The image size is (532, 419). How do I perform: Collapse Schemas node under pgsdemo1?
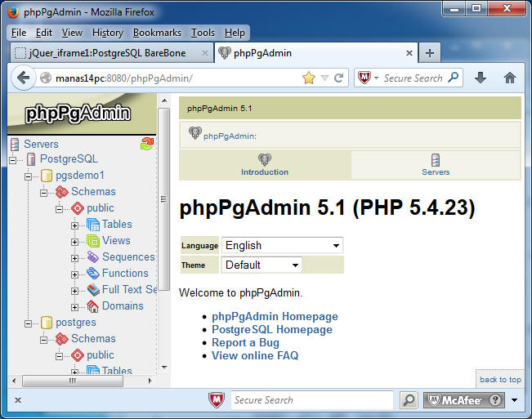pos(44,193)
